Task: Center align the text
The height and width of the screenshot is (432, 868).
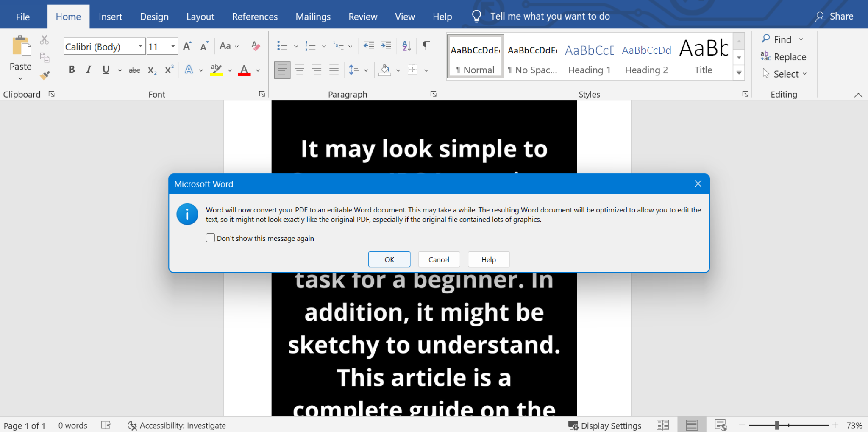Action: [x=300, y=70]
